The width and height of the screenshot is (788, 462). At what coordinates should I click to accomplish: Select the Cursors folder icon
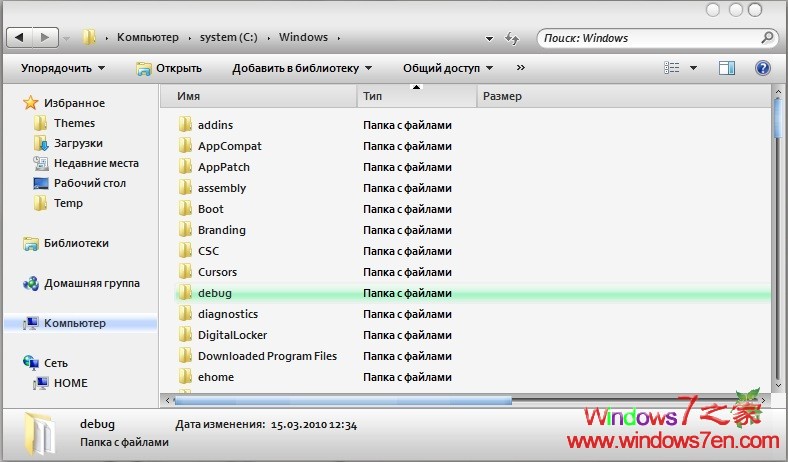click(x=185, y=272)
